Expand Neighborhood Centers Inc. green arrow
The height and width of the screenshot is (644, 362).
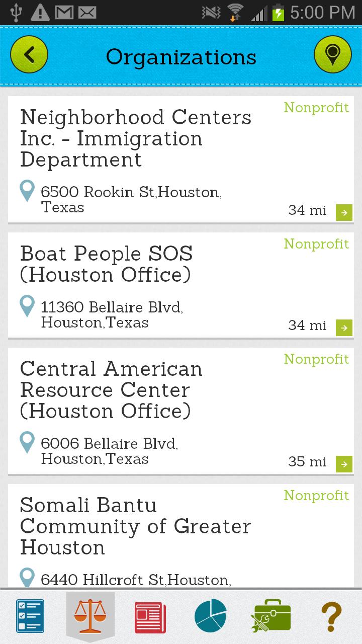pyautogui.click(x=344, y=212)
